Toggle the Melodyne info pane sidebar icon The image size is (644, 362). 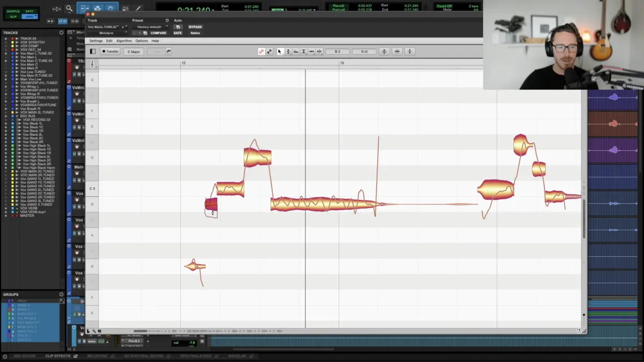(x=92, y=51)
